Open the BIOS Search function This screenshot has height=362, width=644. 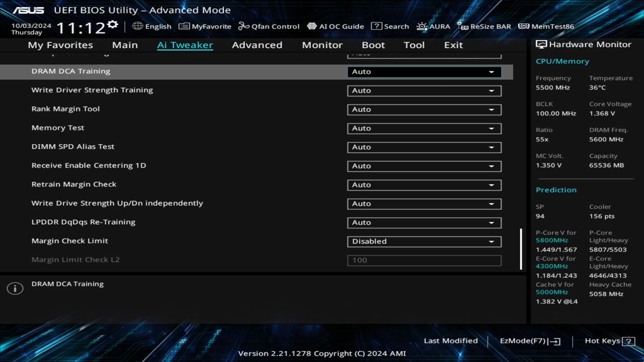coord(390,26)
